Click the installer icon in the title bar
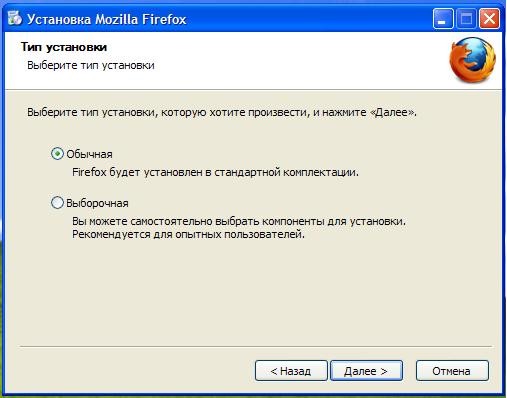 (14, 18)
